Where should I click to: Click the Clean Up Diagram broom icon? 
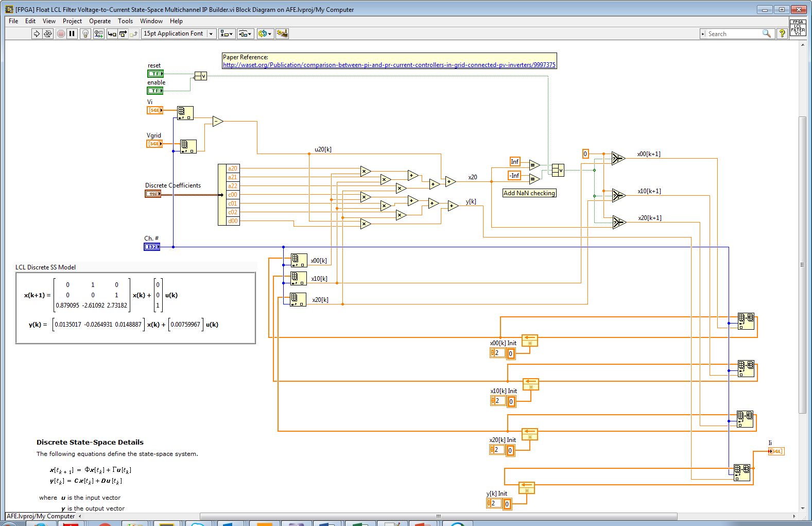pyautogui.click(x=282, y=33)
